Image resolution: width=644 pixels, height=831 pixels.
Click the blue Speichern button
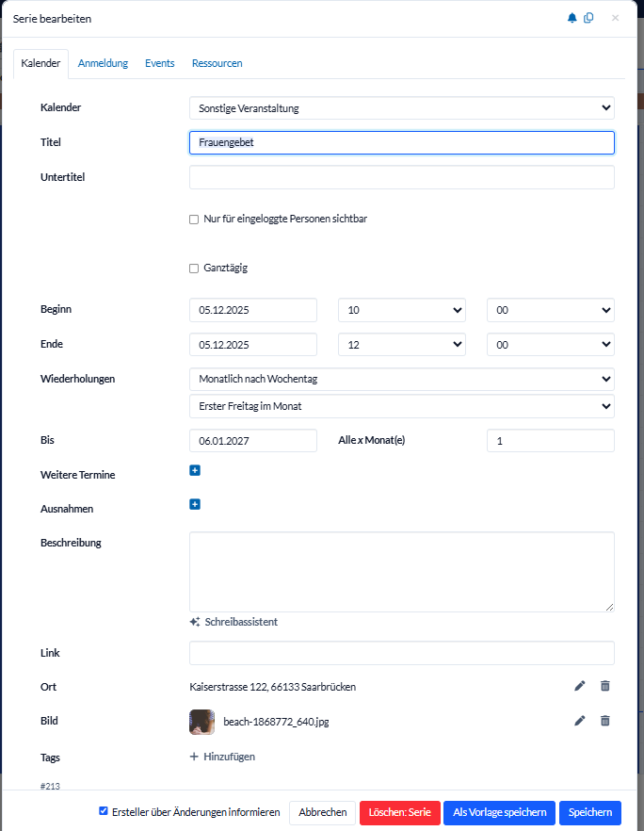tap(590, 812)
